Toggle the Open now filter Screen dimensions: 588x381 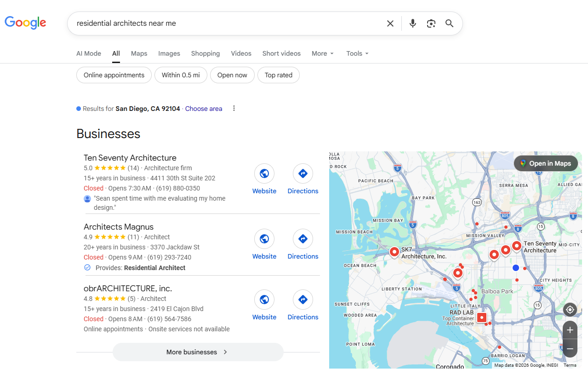[x=232, y=75]
